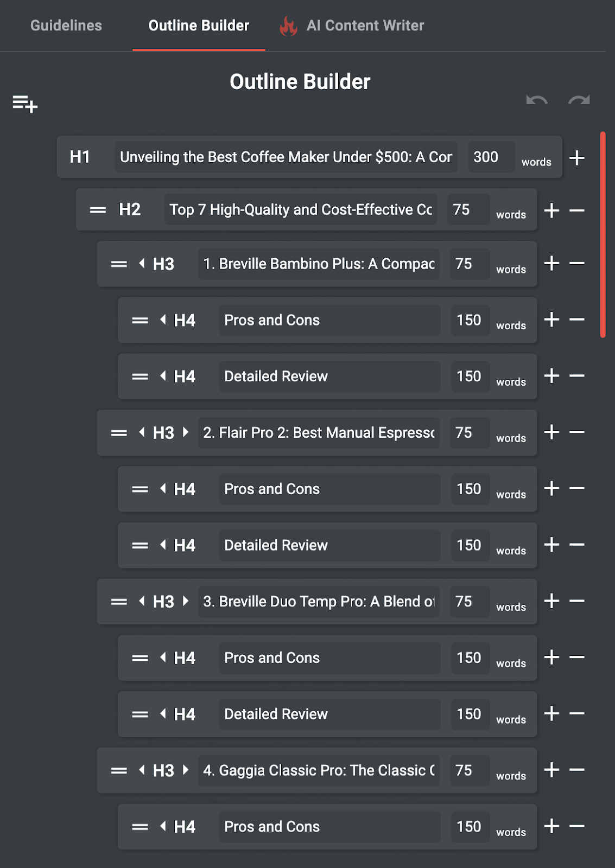Image resolution: width=615 pixels, height=868 pixels.
Task: Demote Flair Pro 2 heading with right arrow
Action: coord(186,432)
